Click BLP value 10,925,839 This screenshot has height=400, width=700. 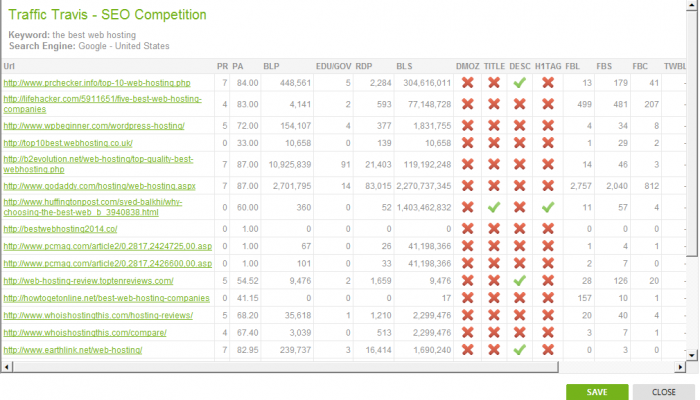click(x=290, y=164)
